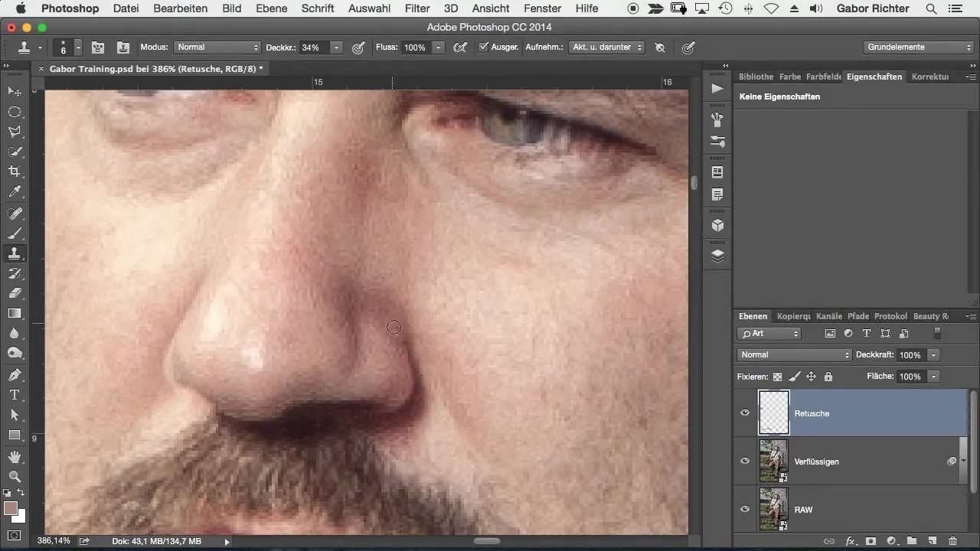Open the layer blend mode Normal dropdown
This screenshot has width=980, height=551.
coord(795,355)
